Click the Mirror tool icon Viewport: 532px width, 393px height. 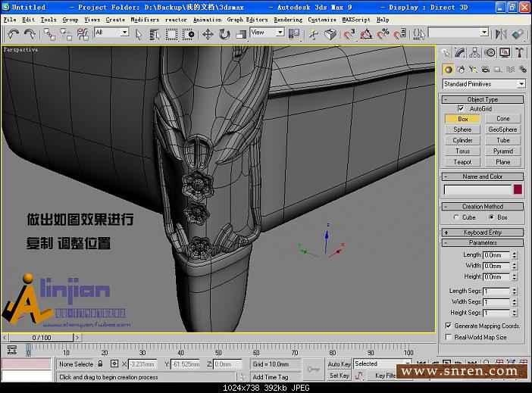pos(501,34)
